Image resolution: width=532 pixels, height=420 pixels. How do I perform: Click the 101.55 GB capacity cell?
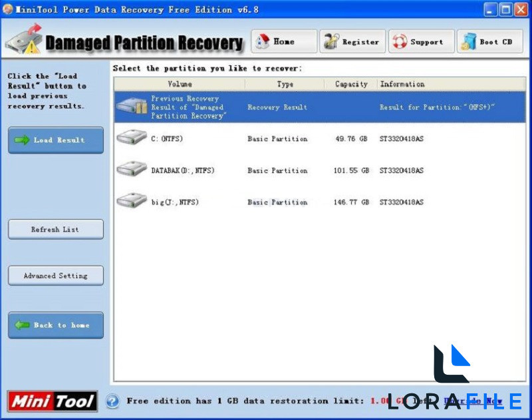click(x=351, y=170)
